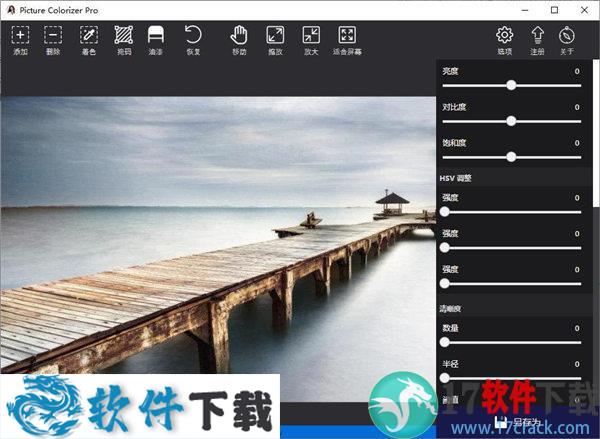
Task: Click the 亮度 (Brightness) slider handle
Action: click(x=511, y=85)
